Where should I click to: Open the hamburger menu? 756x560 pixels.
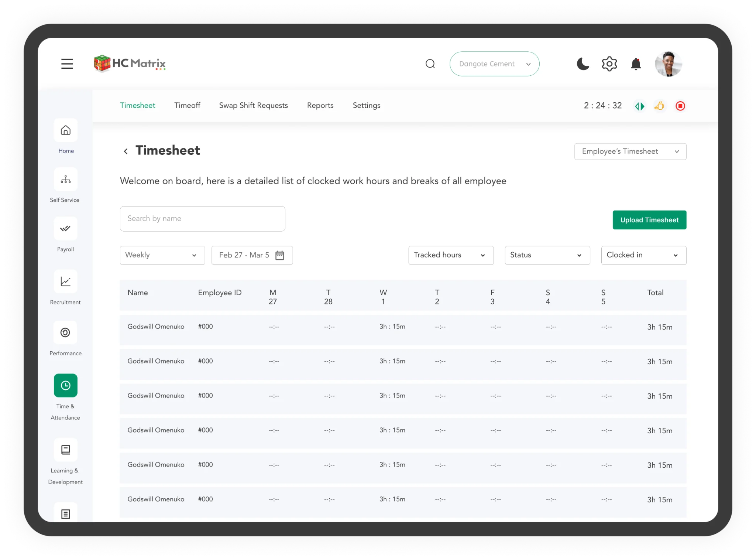[67, 64]
